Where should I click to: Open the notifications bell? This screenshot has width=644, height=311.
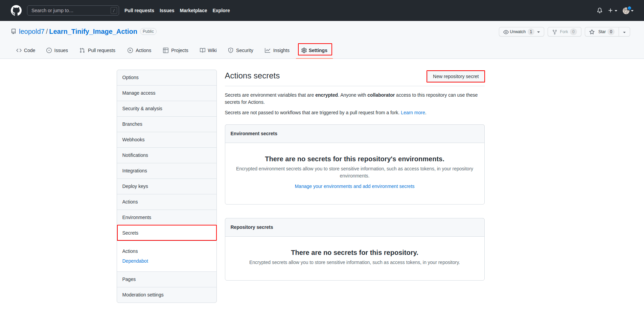pyautogui.click(x=599, y=10)
